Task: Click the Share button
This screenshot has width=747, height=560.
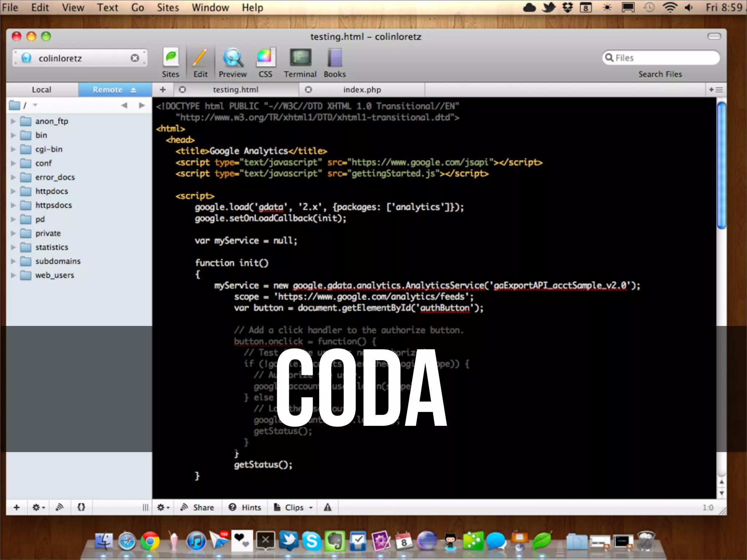Action: click(x=197, y=507)
